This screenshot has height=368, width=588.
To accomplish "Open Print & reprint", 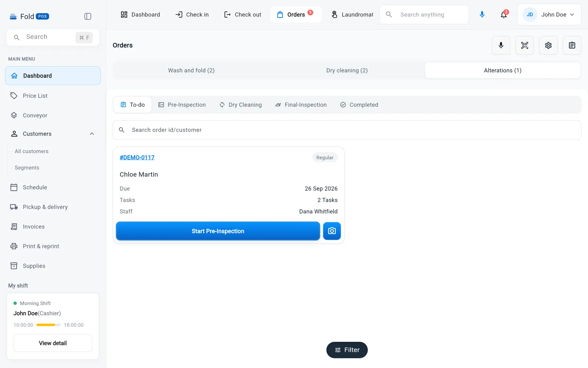I will coord(53,246).
